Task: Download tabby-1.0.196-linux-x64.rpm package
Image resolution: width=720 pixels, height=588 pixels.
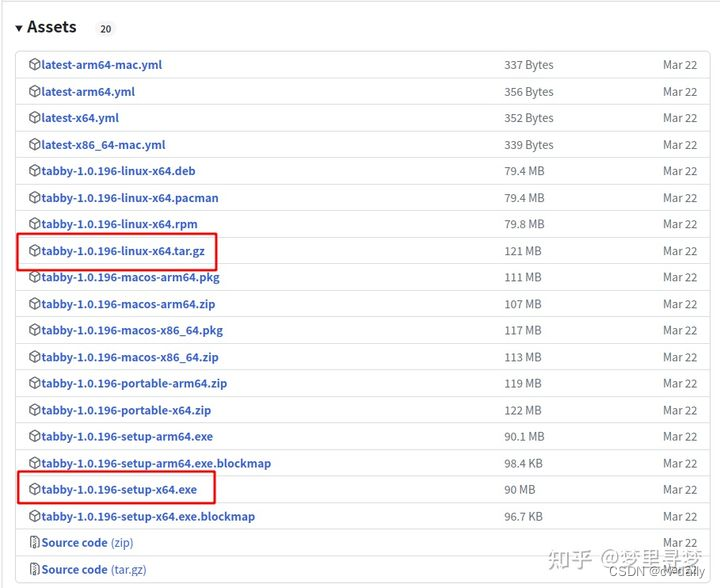Action: click(x=119, y=224)
